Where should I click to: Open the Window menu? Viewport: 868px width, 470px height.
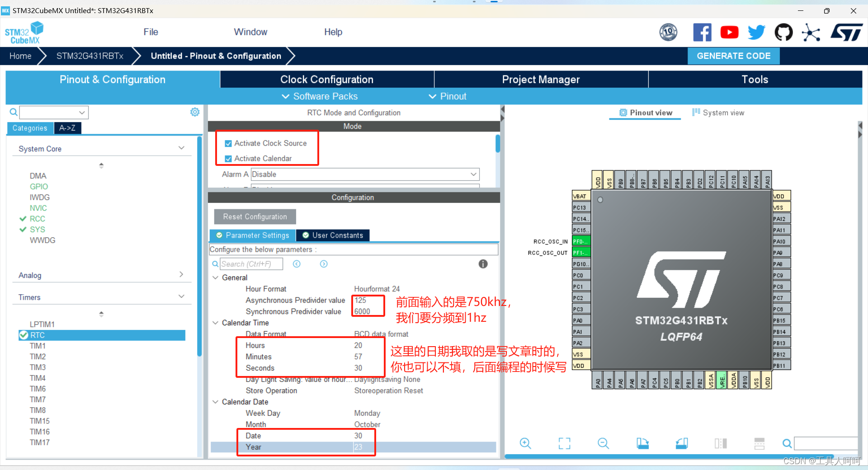(x=250, y=32)
